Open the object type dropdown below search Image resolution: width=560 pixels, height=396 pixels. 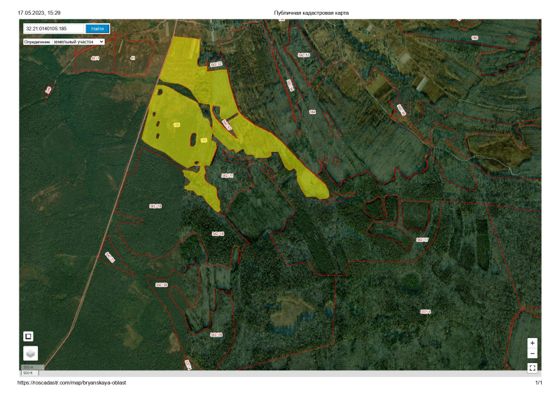click(64, 42)
